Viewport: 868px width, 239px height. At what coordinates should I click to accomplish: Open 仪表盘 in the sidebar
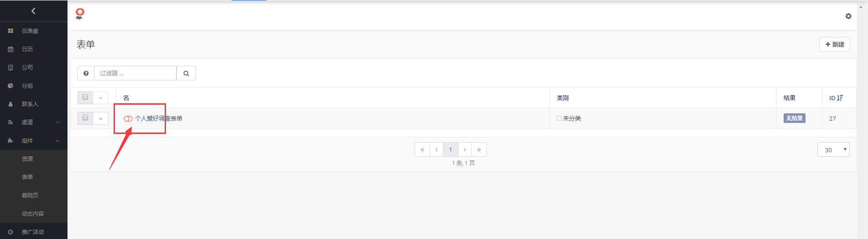[x=30, y=31]
